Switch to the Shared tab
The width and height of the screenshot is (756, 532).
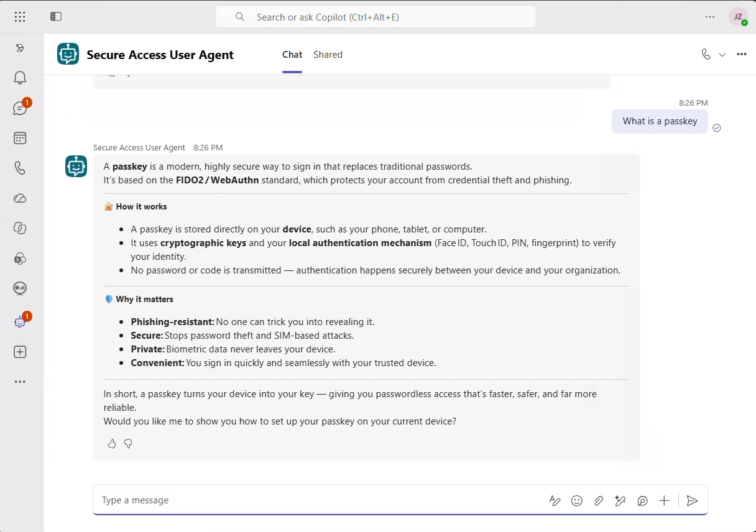[x=328, y=55]
